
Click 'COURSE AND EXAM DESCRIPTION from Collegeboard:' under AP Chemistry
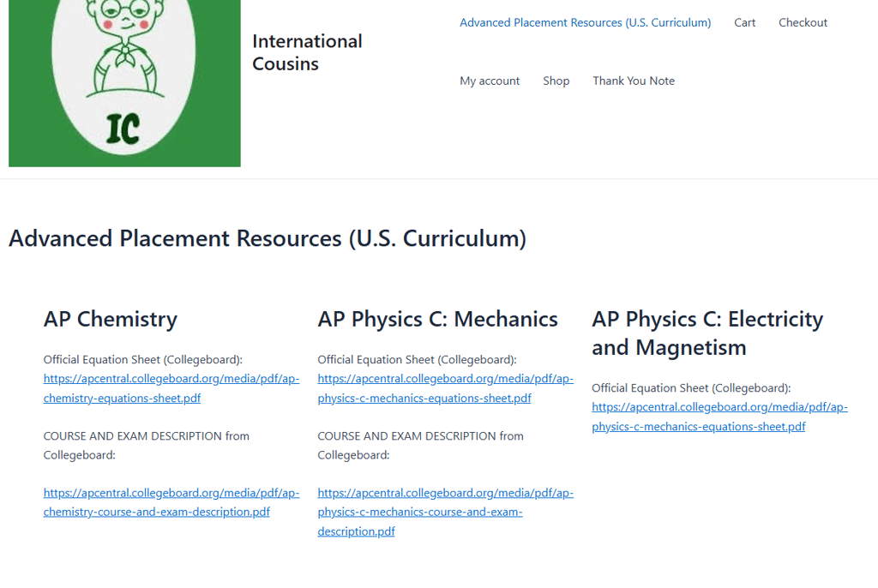click(146, 445)
